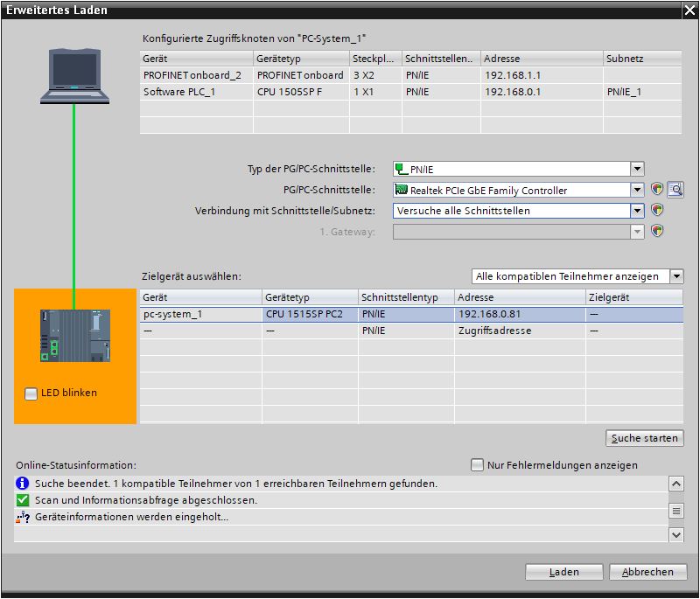Select the pc-system_1 target device row

point(201,314)
